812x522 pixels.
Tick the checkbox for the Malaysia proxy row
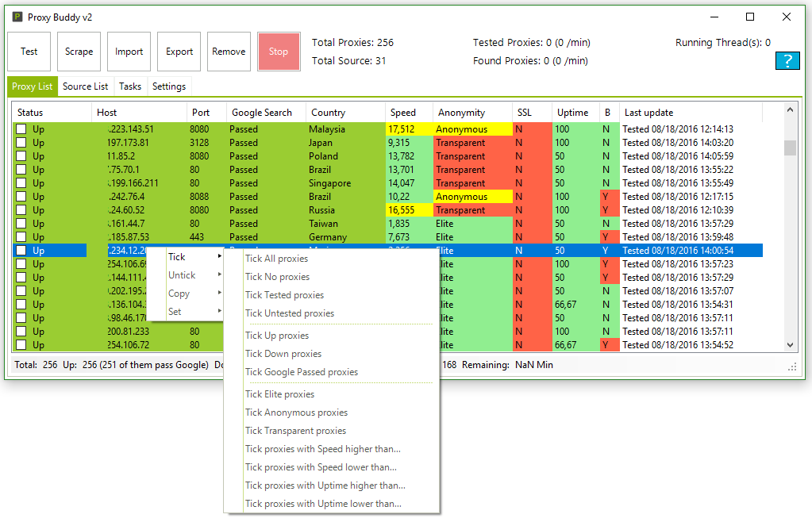21,129
